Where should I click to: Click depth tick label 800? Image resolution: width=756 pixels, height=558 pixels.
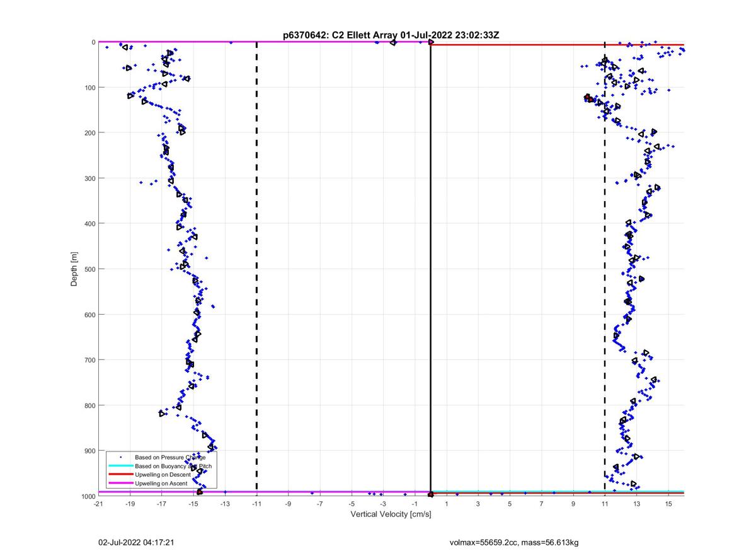tap(89, 405)
